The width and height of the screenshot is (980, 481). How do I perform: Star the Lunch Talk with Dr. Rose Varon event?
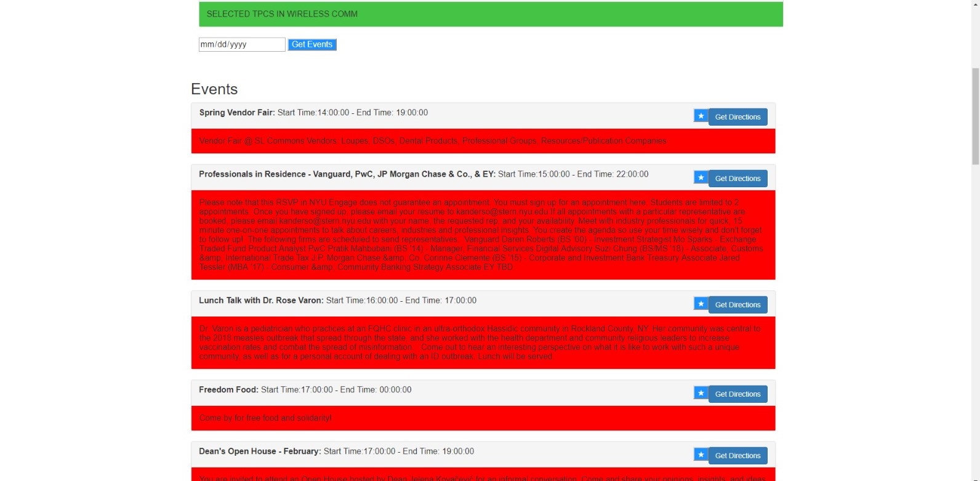[x=701, y=304]
